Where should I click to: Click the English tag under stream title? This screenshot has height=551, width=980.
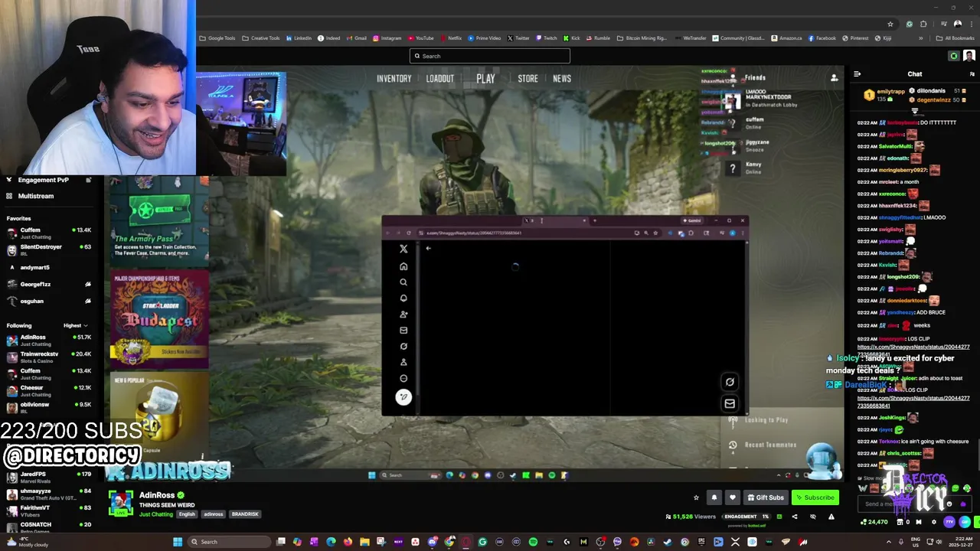[x=187, y=514]
